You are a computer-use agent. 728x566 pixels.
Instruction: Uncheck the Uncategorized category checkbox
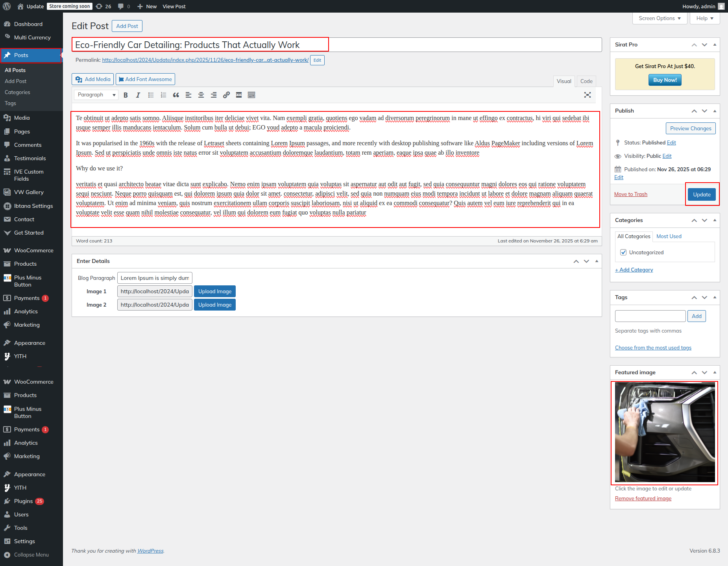coord(623,252)
